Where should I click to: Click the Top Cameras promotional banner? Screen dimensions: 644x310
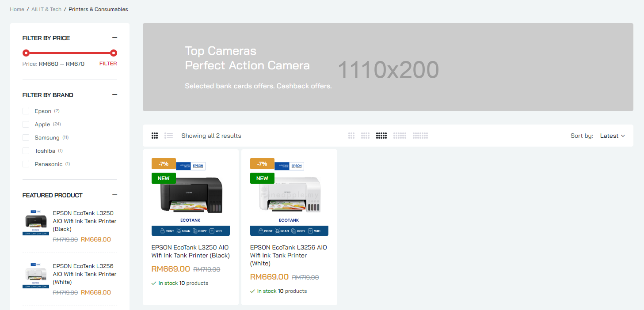click(388, 67)
